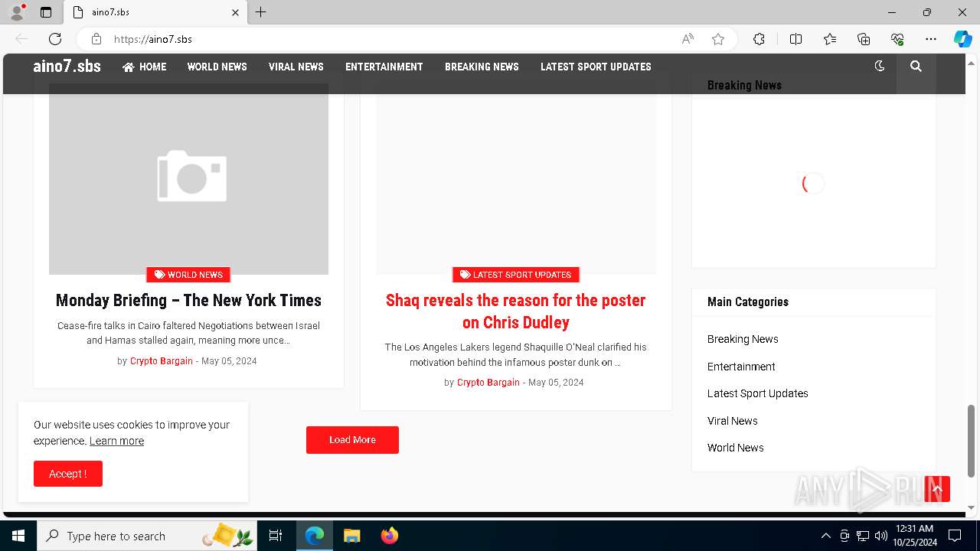Select Viral News in Main Categories

733,421
